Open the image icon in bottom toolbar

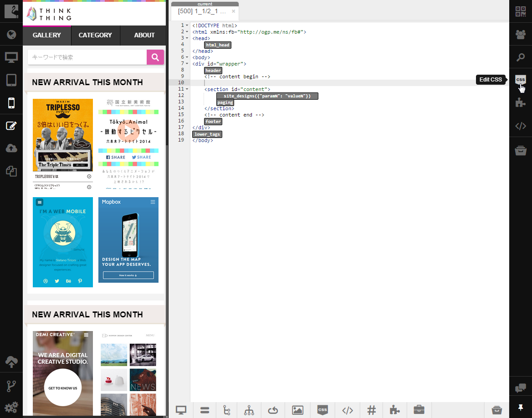tap(297, 410)
